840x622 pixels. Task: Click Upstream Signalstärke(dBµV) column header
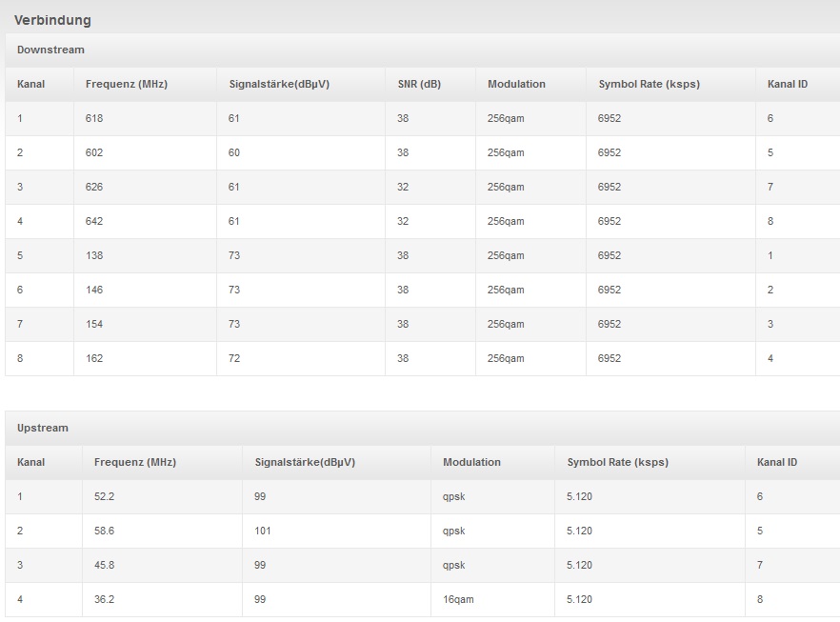[x=305, y=462]
